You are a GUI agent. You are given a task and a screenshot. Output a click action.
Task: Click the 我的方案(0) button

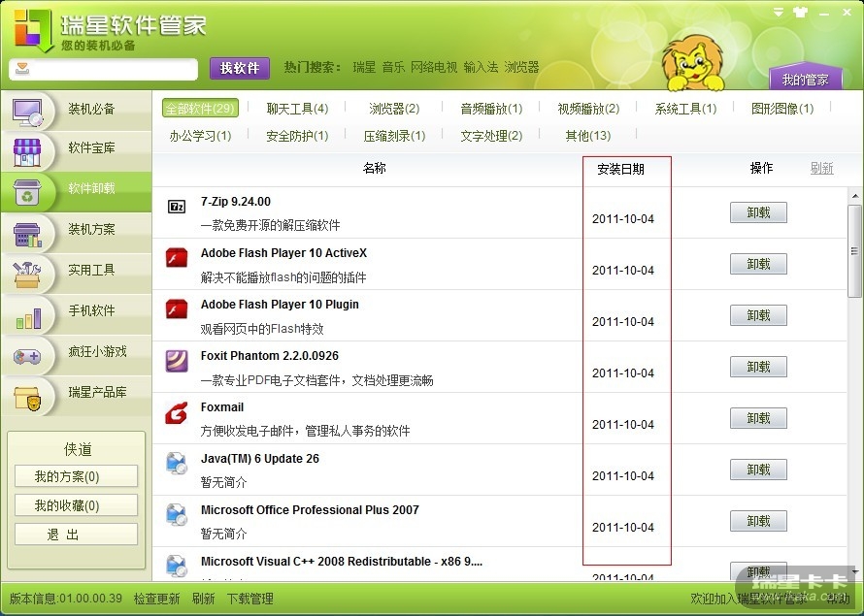(76, 476)
